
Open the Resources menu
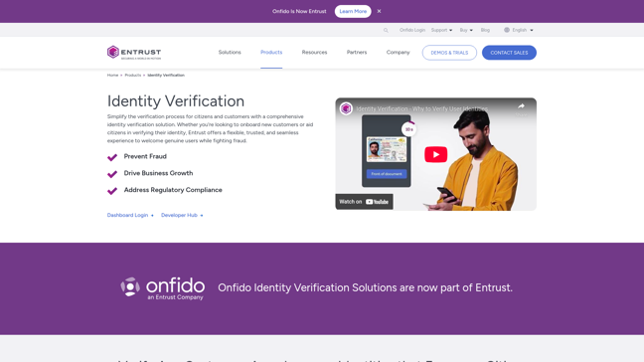[x=314, y=52]
